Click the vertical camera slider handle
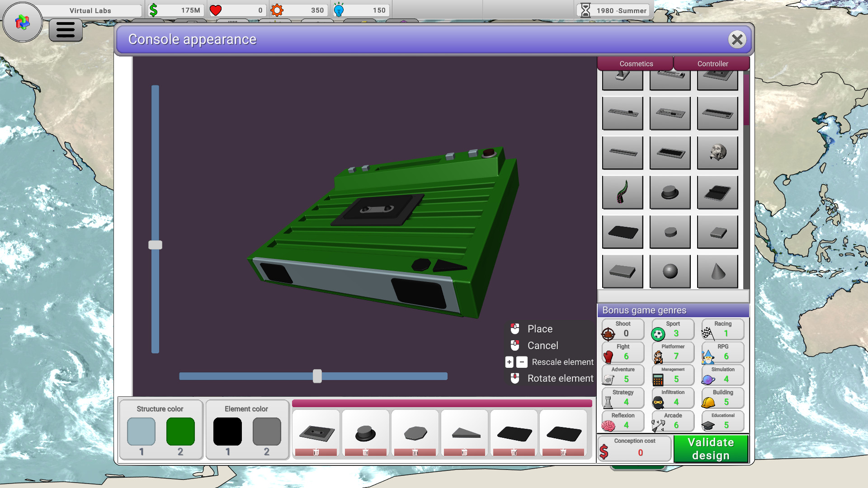The height and width of the screenshot is (488, 868). (155, 245)
